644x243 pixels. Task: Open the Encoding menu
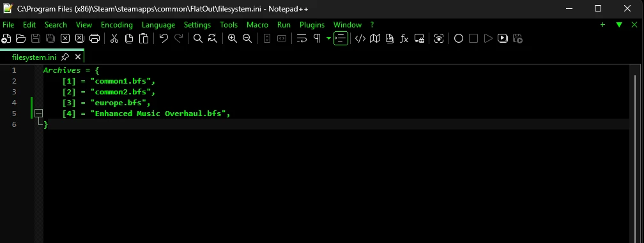117,25
